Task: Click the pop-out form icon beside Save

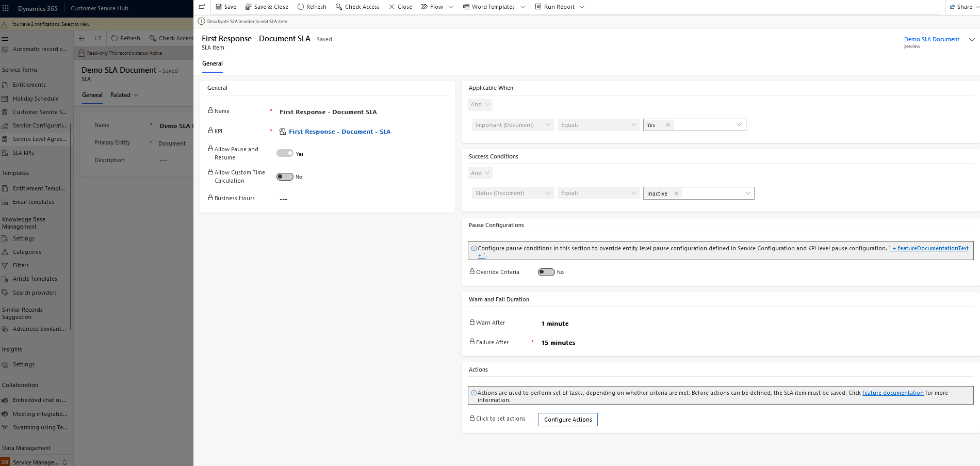Action: 202,7
